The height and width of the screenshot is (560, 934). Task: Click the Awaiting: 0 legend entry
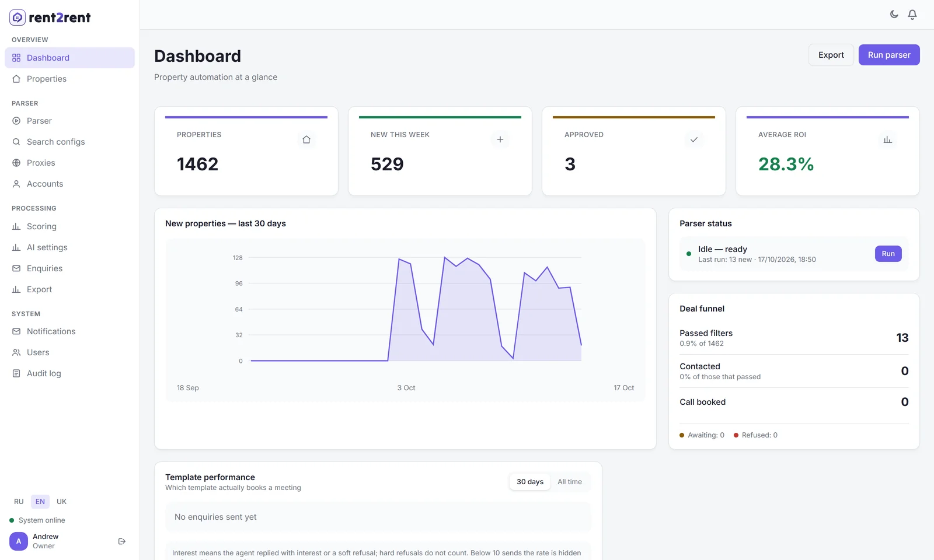point(702,435)
